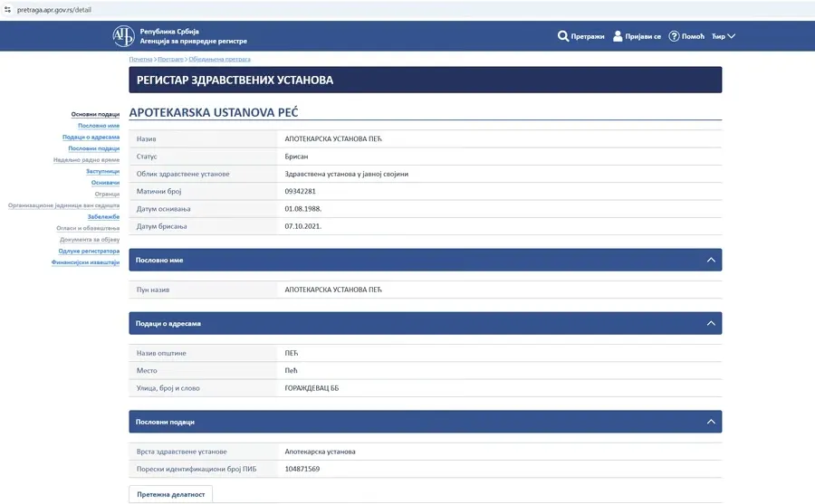Click Здравствена установа у јавној својини text
The image size is (815, 504).
point(346,174)
